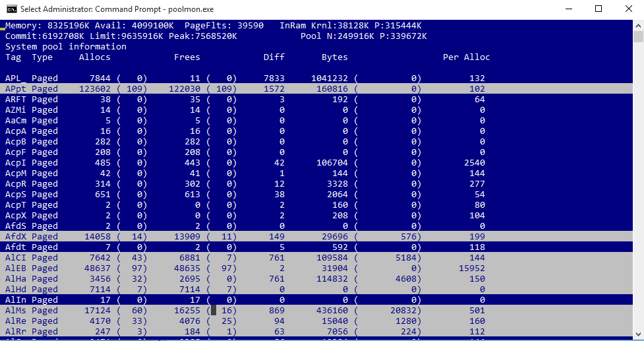Viewport: 644px width, 341px height.
Task: Click the "ARFT" tag
Action: pos(16,100)
